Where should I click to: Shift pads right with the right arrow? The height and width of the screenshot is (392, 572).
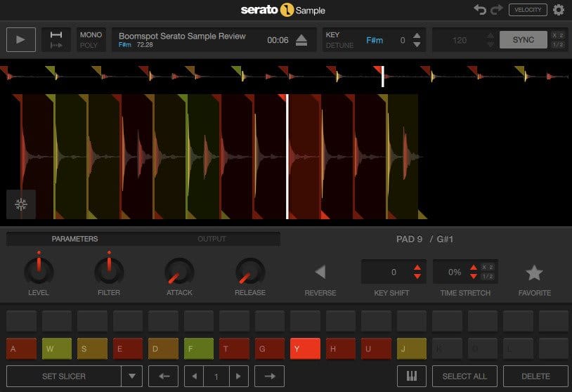269,377
